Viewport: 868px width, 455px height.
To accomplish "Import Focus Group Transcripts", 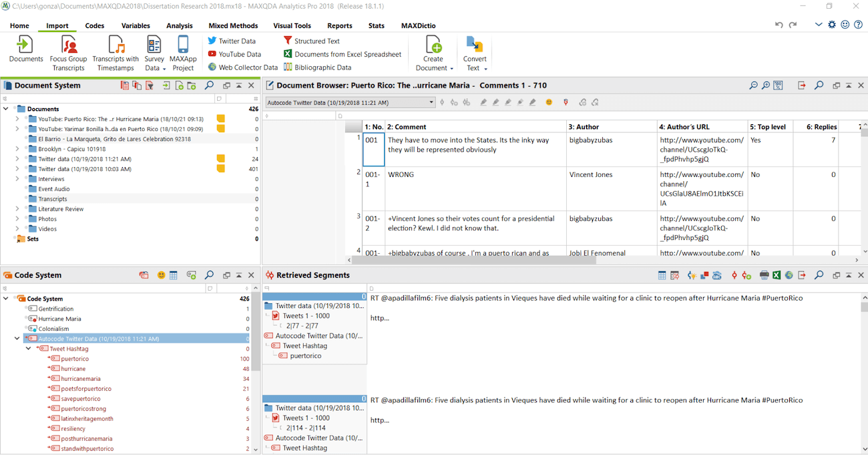I will 68,53.
